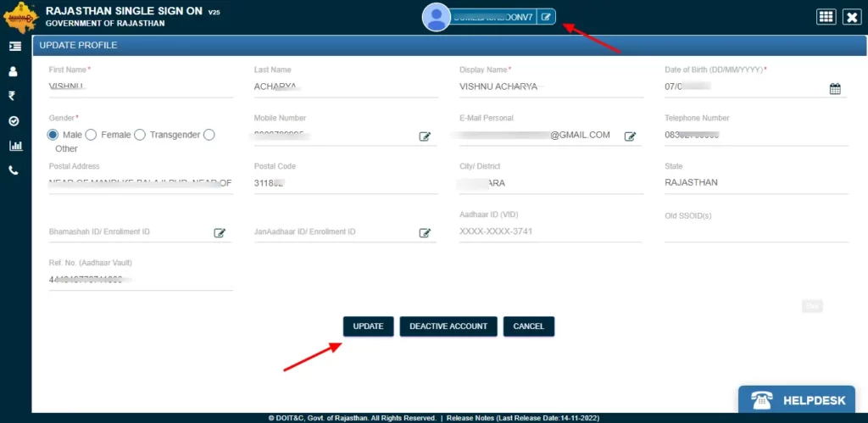Select the Transgender gender option
The height and width of the screenshot is (423, 868).
click(140, 135)
